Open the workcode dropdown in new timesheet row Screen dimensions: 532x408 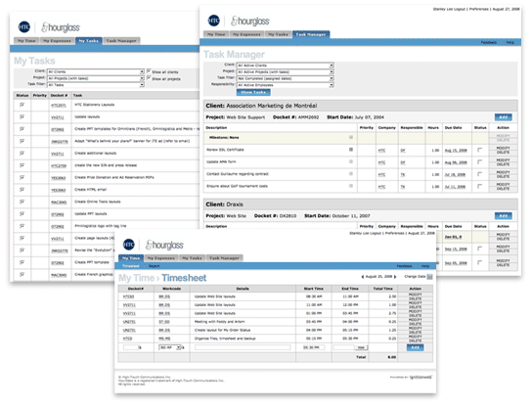pos(170,347)
